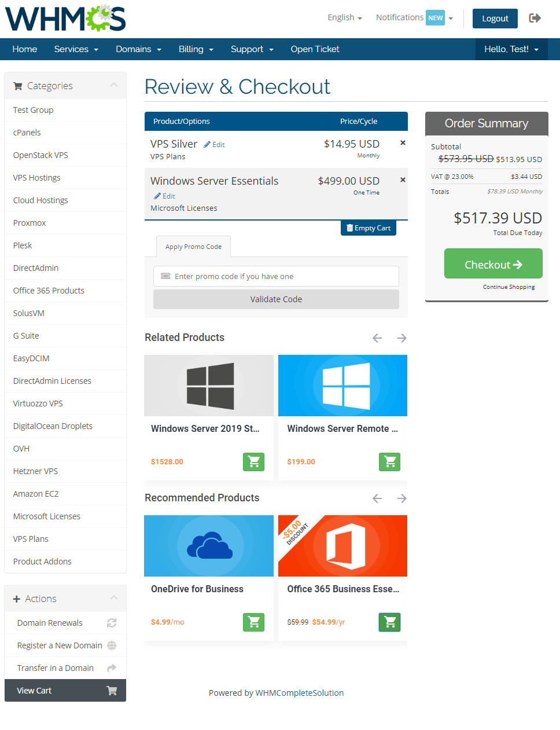Edit the VPS Silver item
560x730 pixels.
[214, 145]
